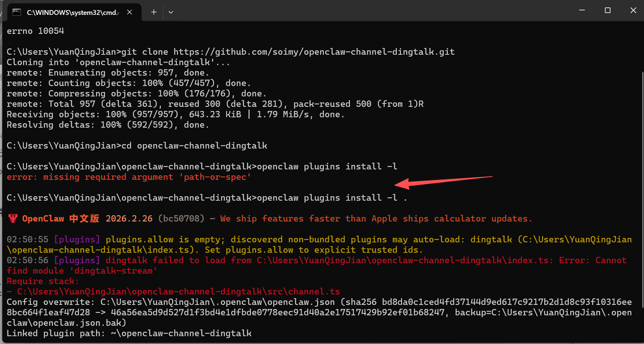Viewport: 644px width, 344px height.
Task: Maximize the terminal window
Action: [x=608, y=10]
